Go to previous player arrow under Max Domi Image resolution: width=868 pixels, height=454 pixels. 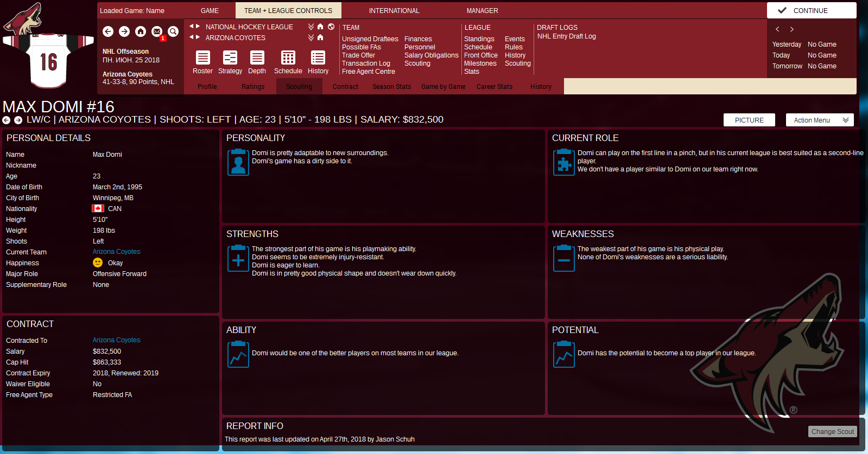6,120
